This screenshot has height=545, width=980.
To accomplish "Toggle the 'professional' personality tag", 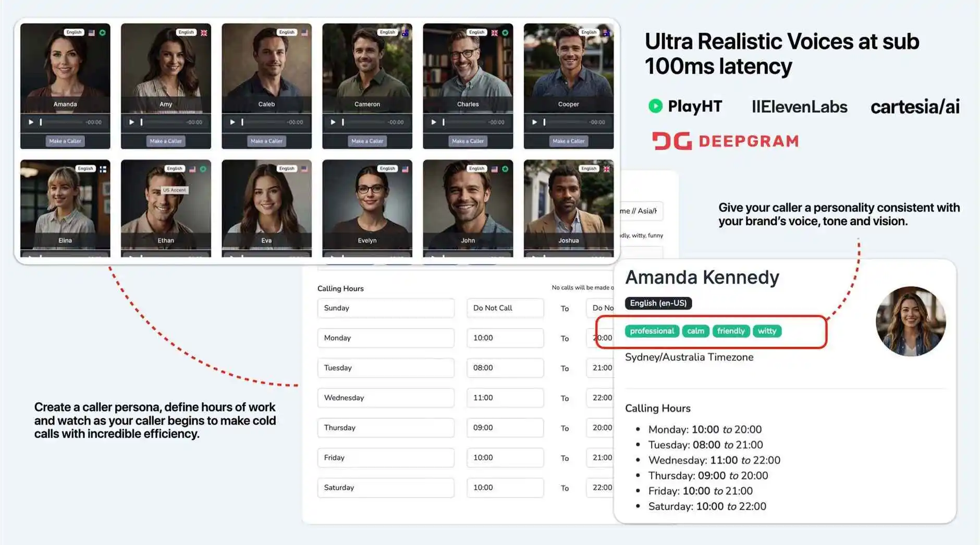I will coord(652,331).
